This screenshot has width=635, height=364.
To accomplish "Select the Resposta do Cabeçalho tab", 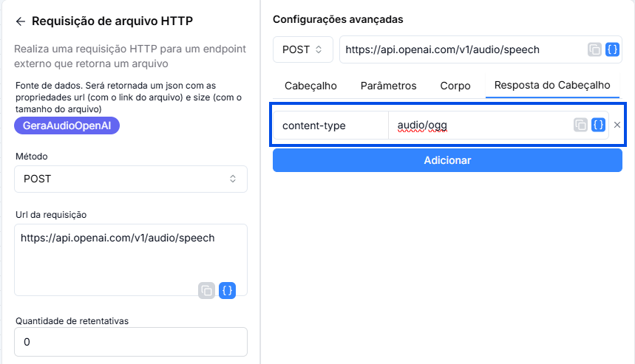I will pyautogui.click(x=552, y=86).
